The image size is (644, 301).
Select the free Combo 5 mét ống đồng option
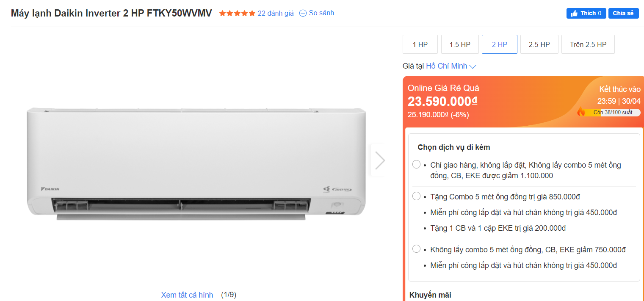tap(416, 196)
